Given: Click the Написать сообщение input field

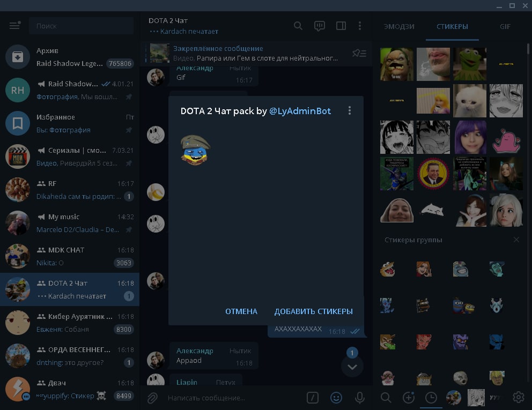Looking at the screenshot, I should coord(234,398).
